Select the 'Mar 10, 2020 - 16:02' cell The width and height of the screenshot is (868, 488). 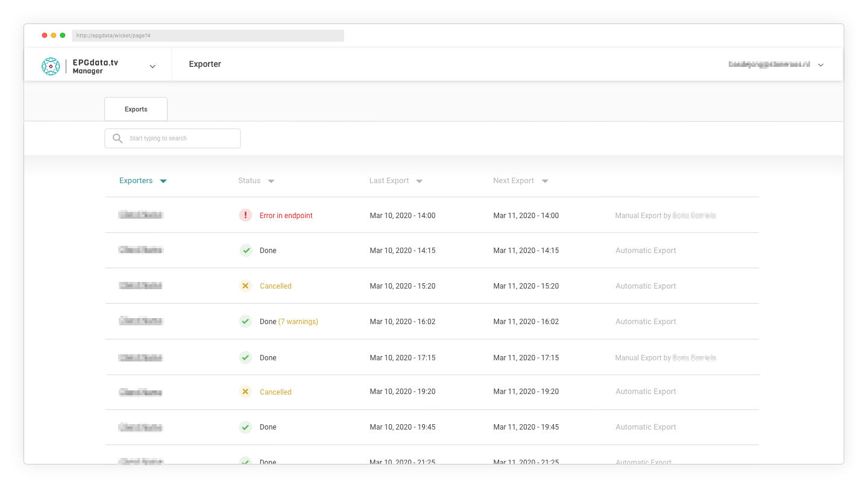(x=403, y=322)
